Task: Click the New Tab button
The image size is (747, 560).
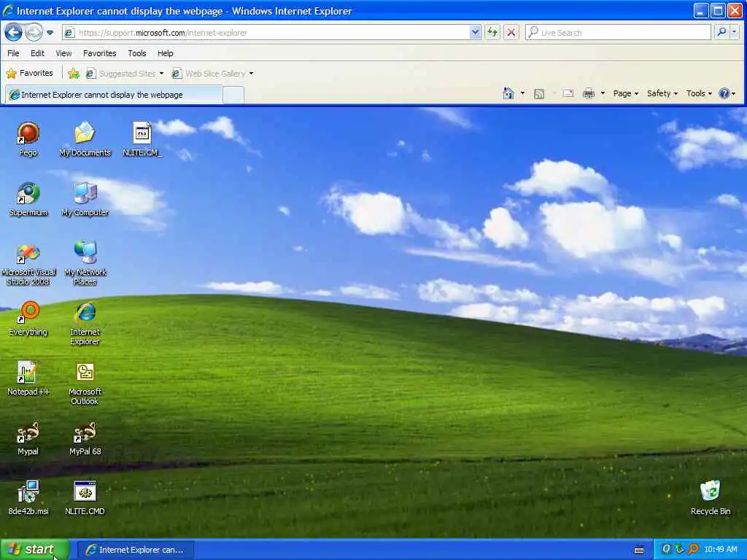Action: [233, 96]
